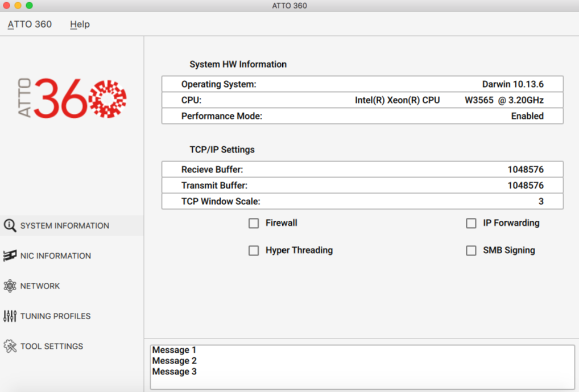Open the Help menu
The height and width of the screenshot is (392, 579).
80,24
